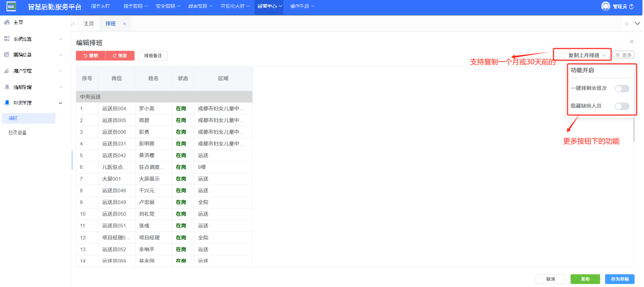This screenshot has width=644, height=287.
Task: Click the home icon in sidebar
Action: [x=7, y=22]
